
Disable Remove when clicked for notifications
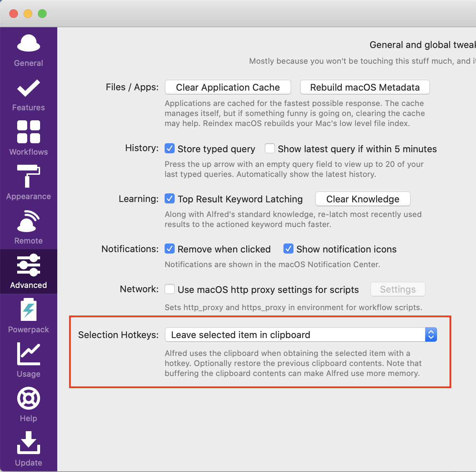coord(170,249)
